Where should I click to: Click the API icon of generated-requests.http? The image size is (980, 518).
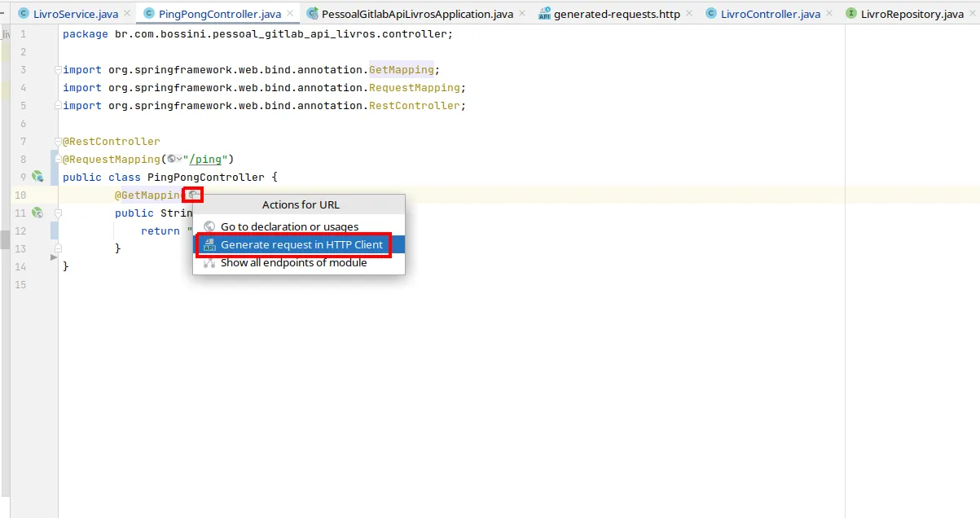tap(544, 14)
